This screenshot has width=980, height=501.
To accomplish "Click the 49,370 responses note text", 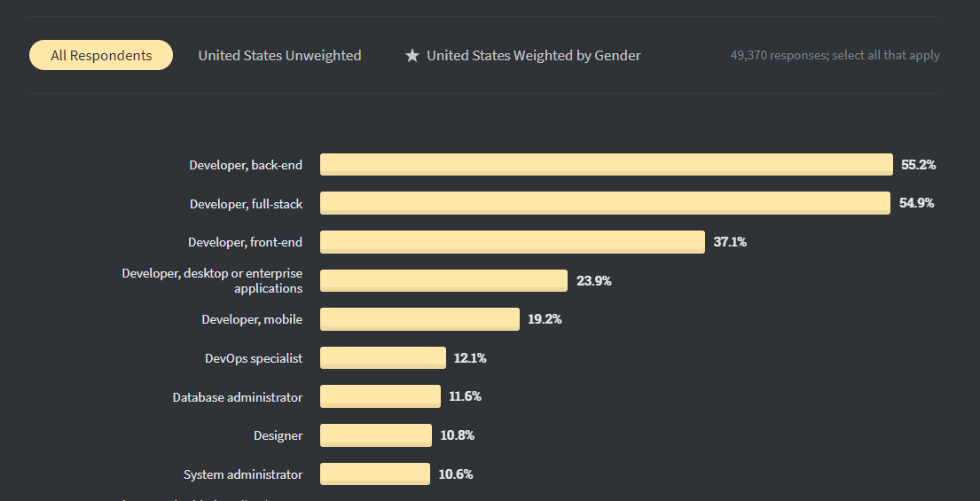I will (x=835, y=55).
